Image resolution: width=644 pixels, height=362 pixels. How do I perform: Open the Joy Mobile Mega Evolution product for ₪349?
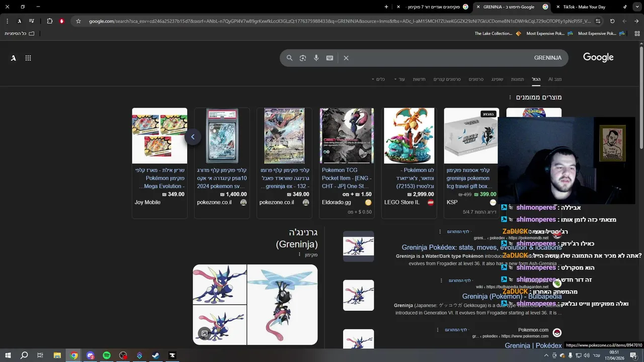(159, 162)
